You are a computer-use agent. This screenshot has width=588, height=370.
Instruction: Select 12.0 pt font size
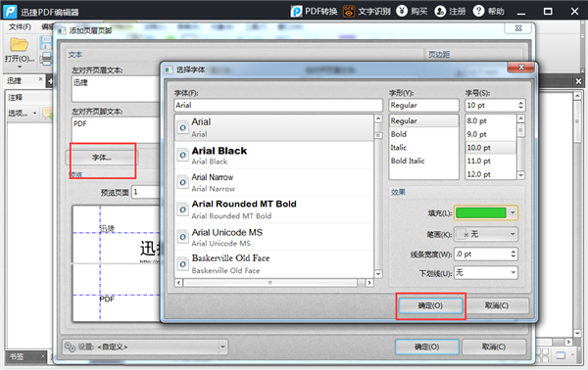click(491, 174)
